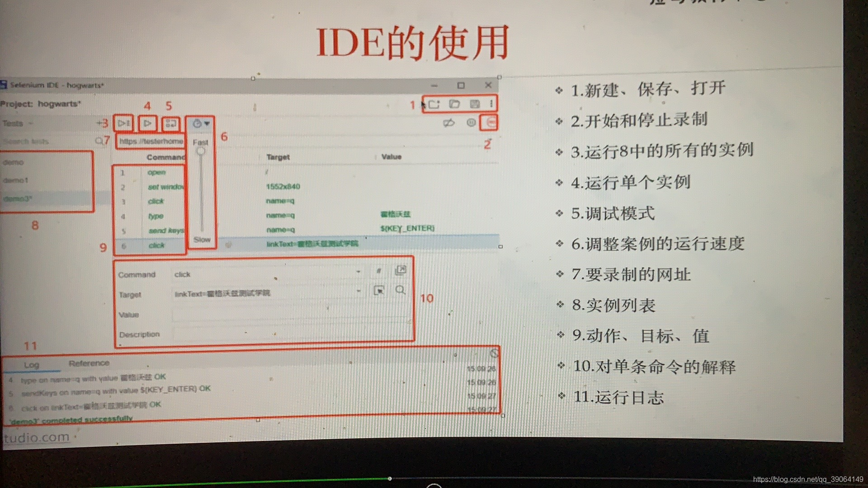Image resolution: width=868 pixels, height=488 pixels.
Task: Switch to the Reference tab
Action: point(89,363)
